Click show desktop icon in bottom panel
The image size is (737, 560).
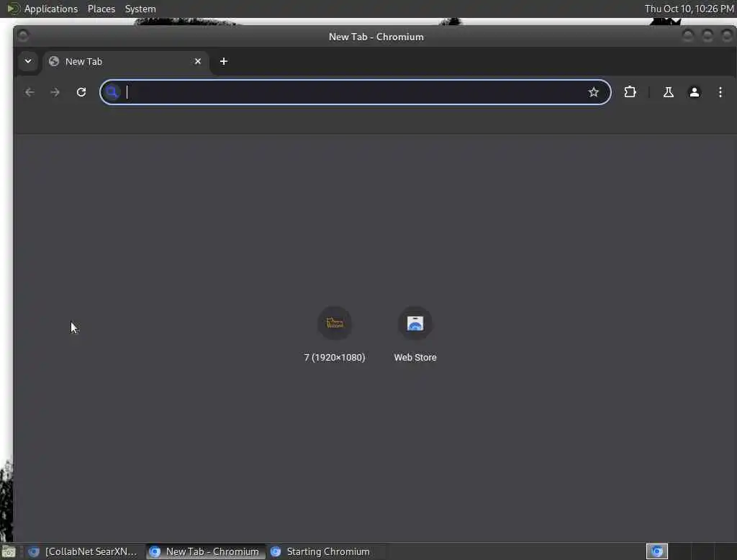tap(9, 551)
